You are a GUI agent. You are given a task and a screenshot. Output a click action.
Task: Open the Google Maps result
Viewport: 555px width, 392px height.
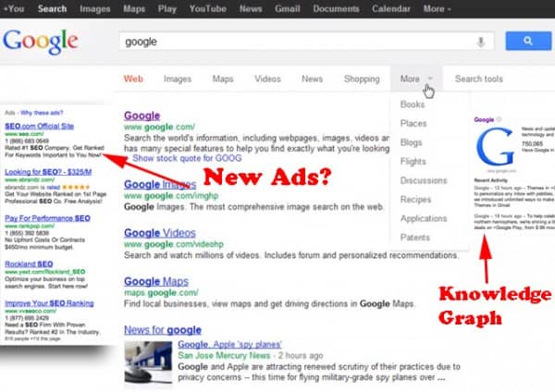click(156, 281)
